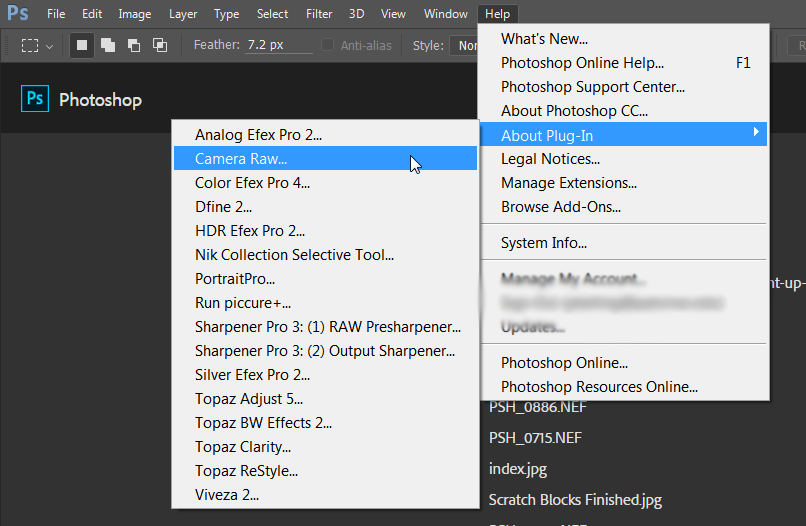Click the Feather value input field
Image resolution: width=806 pixels, height=526 pixels.
coord(279,45)
